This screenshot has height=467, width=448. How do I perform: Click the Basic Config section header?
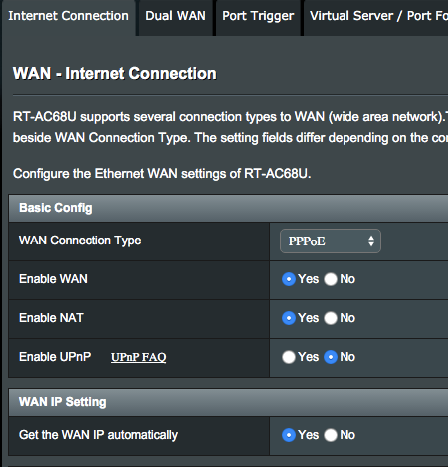[x=228, y=208]
